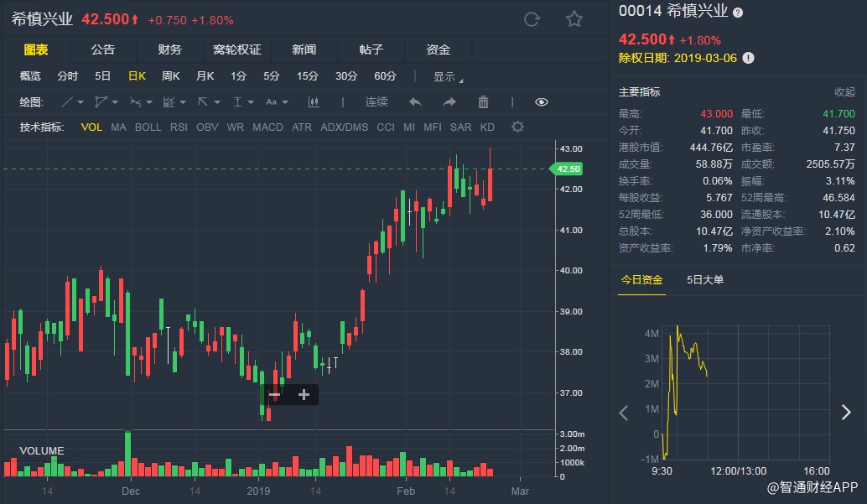This screenshot has width=867, height=504.
Task: Toggle the BOLL indicator
Action: pyautogui.click(x=148, y=127)
